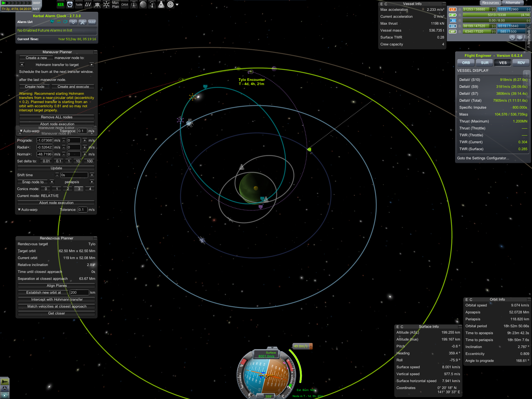Switch to the Resources tab
This screenshot has height=399, width=532.
(490, 3)
